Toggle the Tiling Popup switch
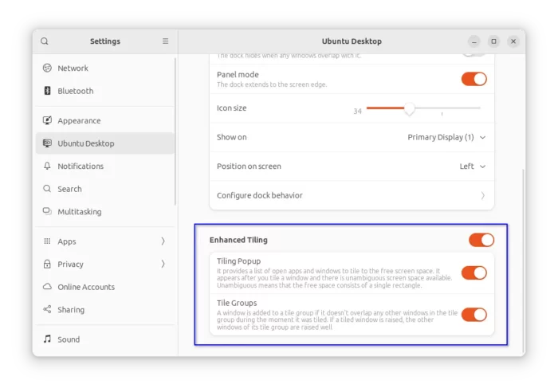The image size is (558, 392). [x=474, y=273]
